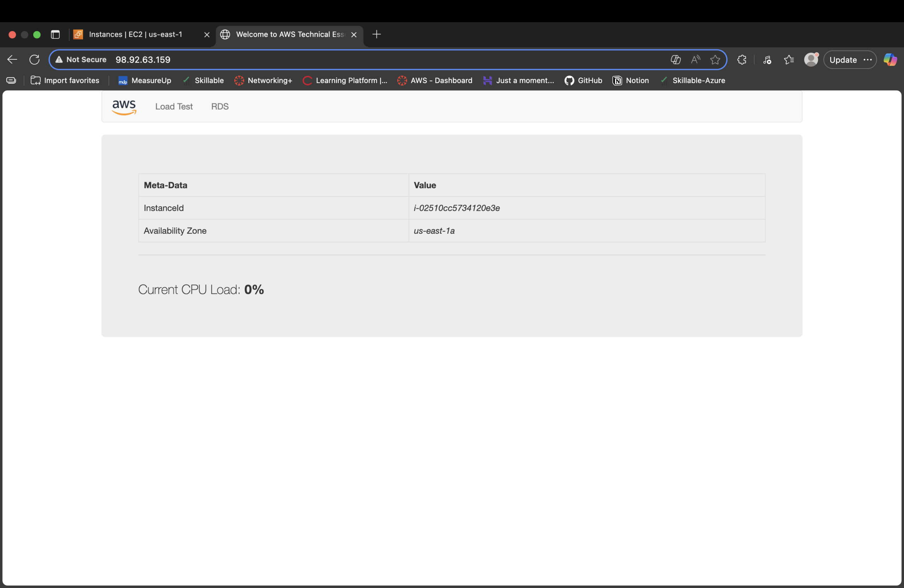Screen dimensions: 904x588
Task: Add this page to favorites
Action: pos(715,60)
